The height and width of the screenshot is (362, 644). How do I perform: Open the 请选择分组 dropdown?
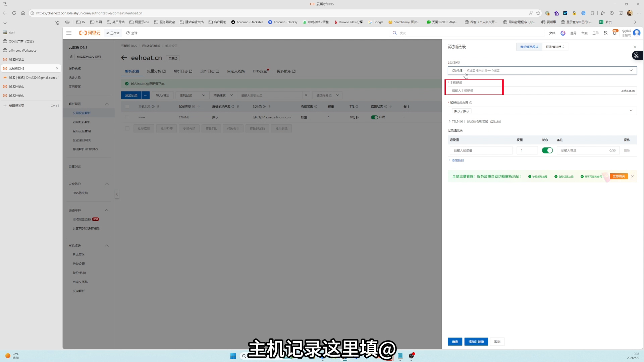pyautogui.click(x=327, y=95)
